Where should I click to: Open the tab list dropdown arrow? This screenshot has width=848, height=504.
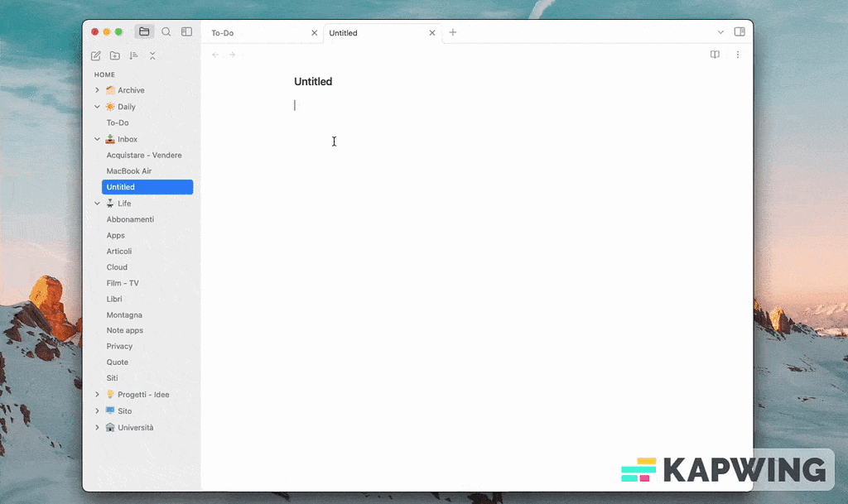pos(720,32)
